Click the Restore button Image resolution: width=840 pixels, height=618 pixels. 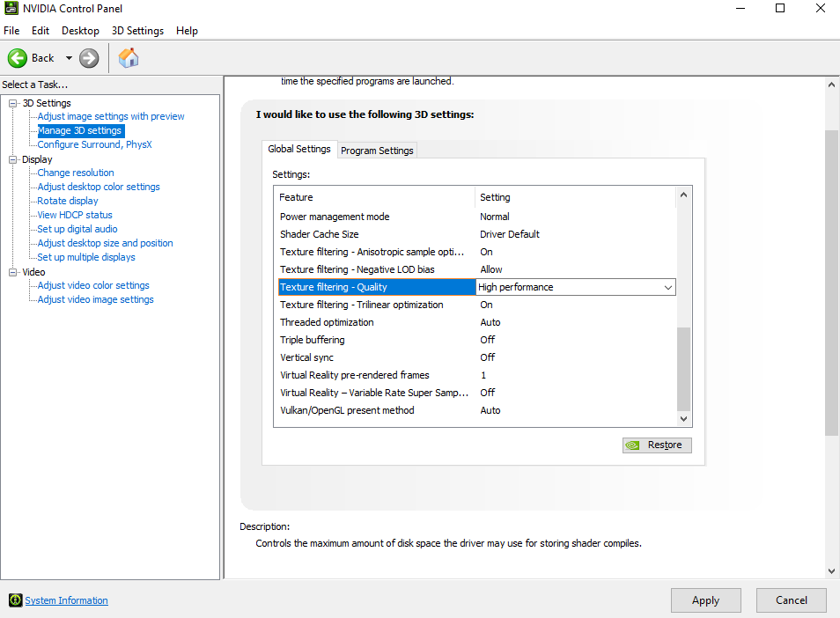pos(657,445)
